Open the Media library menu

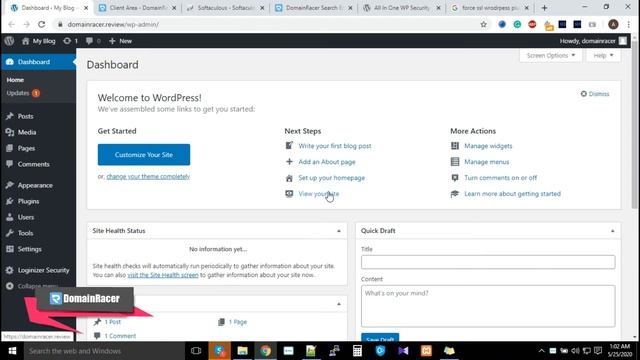point(27,132)
